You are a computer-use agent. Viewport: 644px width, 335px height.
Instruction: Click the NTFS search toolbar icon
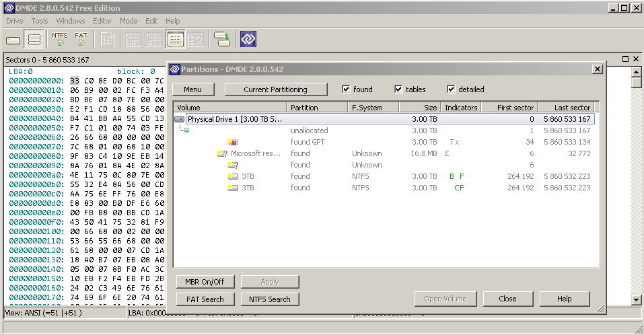[x=60, y=40]
